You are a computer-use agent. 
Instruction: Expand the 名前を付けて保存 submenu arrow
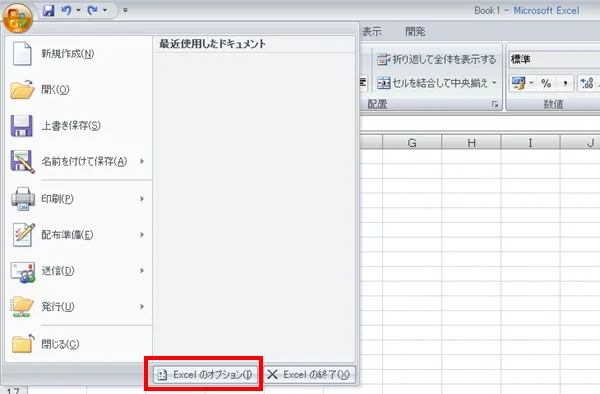[142, 161]
